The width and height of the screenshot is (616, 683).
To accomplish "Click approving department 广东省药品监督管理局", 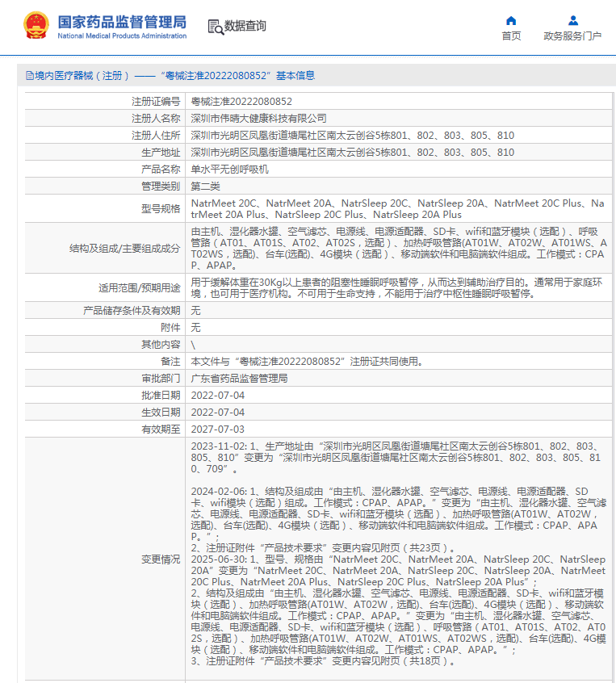I will point(239,379).
